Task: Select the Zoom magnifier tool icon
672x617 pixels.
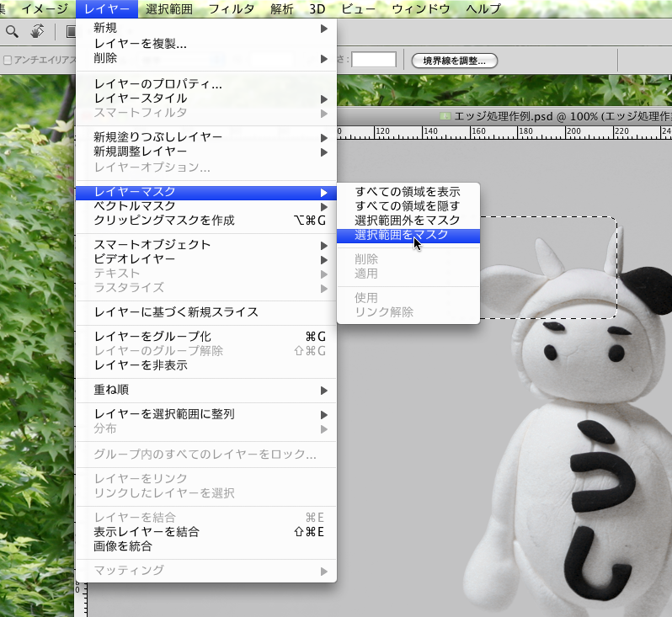Action: [12, 32]
